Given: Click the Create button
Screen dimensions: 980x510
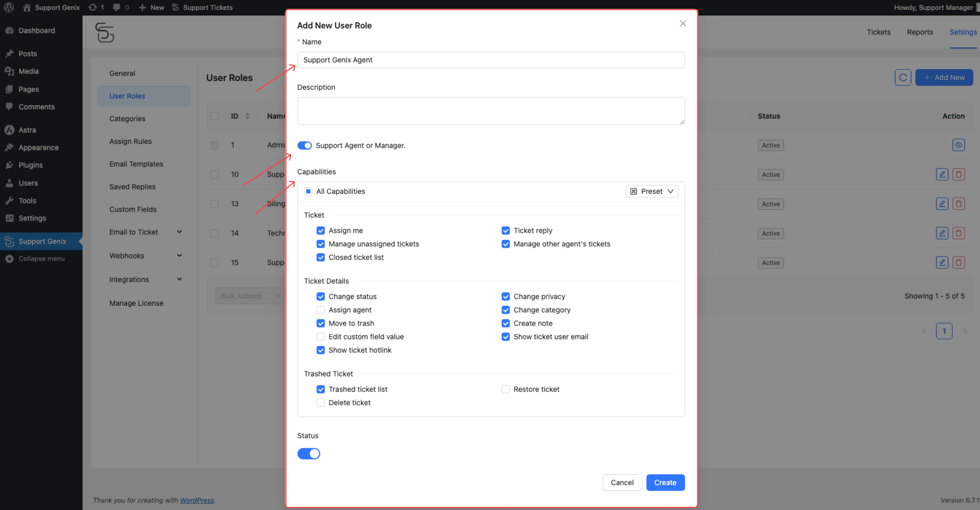Looking at the screenshot, I should (665, 483).
